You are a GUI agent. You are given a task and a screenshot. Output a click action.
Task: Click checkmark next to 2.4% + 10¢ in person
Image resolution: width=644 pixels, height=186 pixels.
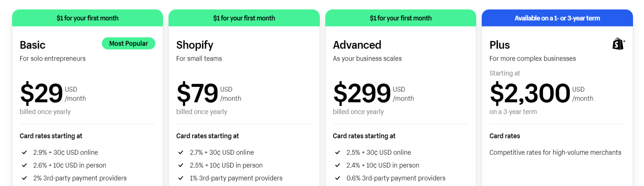337,165
